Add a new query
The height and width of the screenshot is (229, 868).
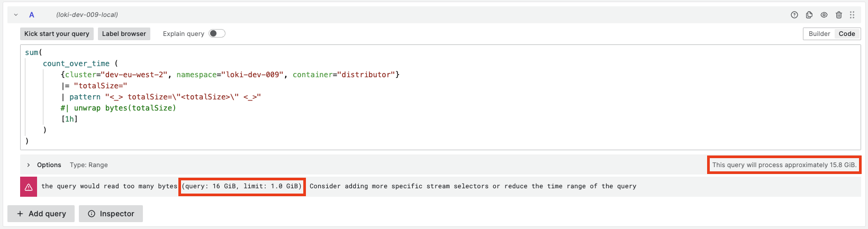41,214
